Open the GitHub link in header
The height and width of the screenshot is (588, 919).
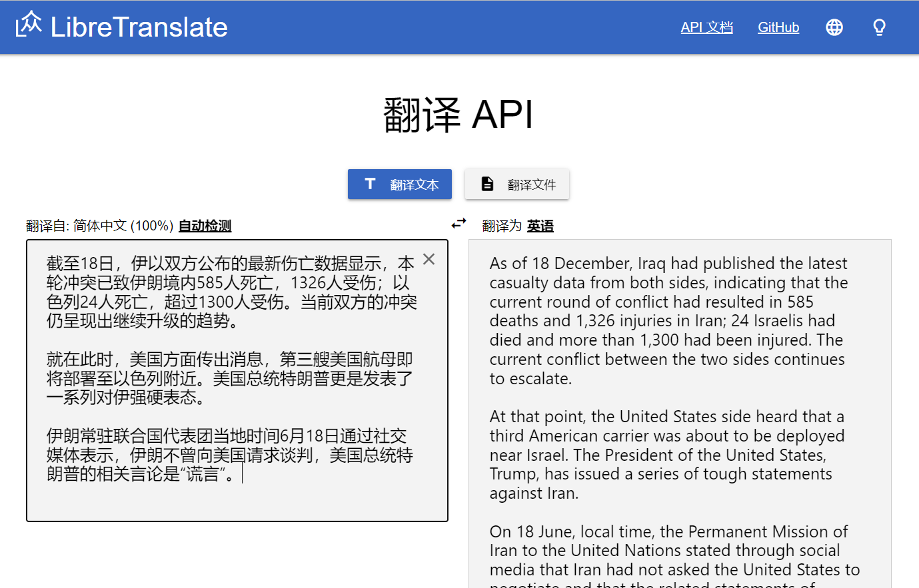tap(778, 27)
